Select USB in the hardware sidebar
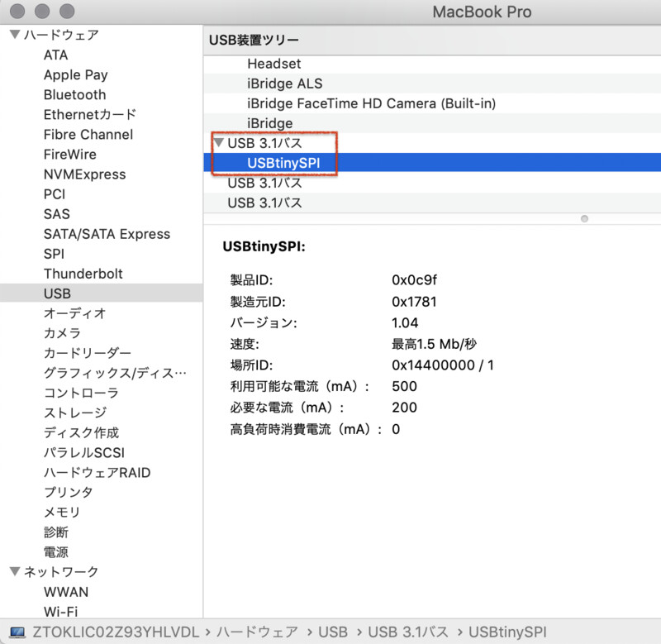This screenshot has height=644, width=661. coord(101,293)
